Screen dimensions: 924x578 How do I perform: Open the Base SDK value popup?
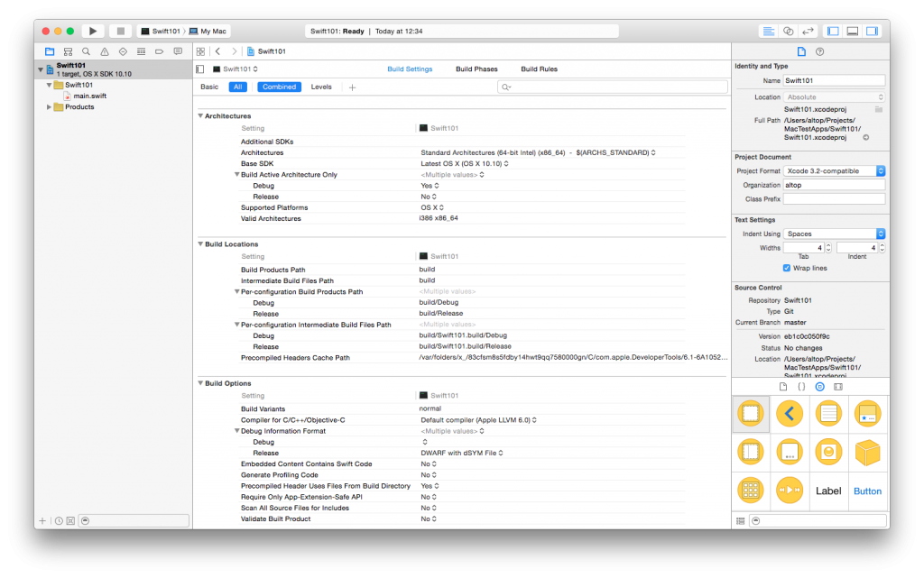(x=465, y=163)
